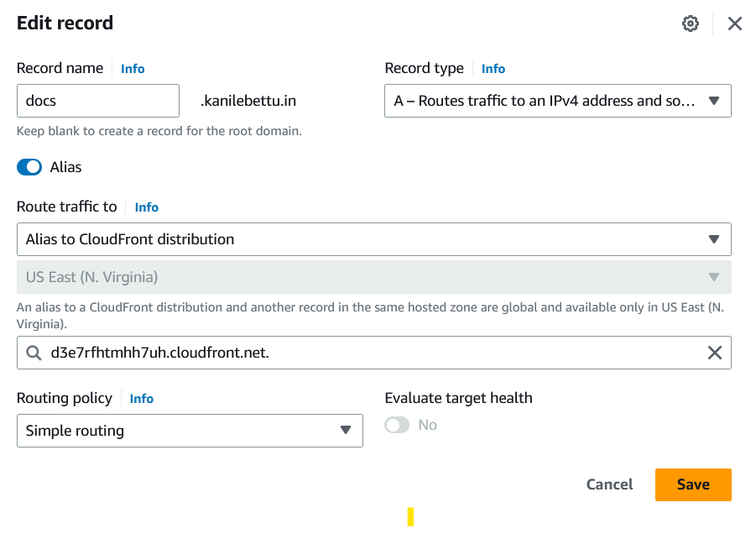Click the docs record name field
The height and width of the screenshot is (539, 756).
(98, 101)
